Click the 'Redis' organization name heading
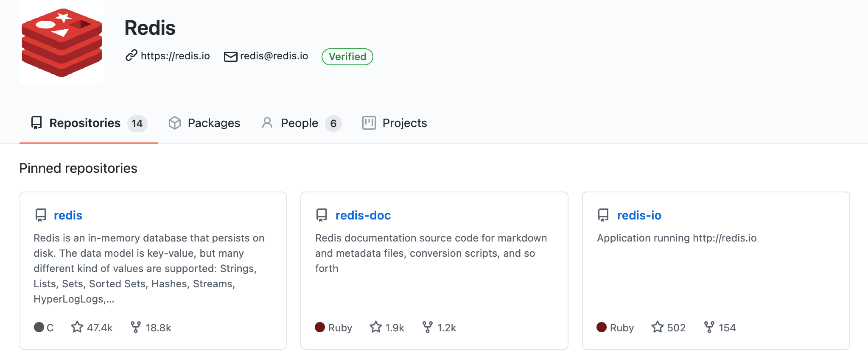The width and height of the screenshot is (868, 361). [150, 28]
